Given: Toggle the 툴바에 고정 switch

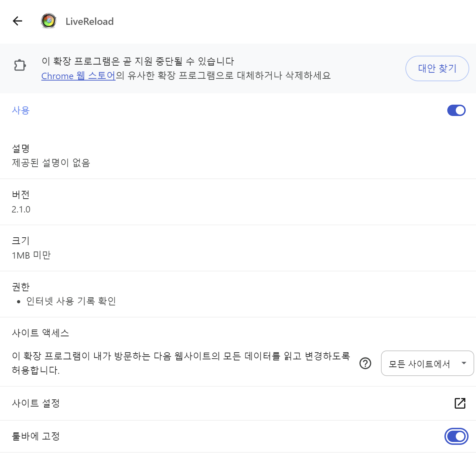Looking at the screenshot, I should pos(456,436).
